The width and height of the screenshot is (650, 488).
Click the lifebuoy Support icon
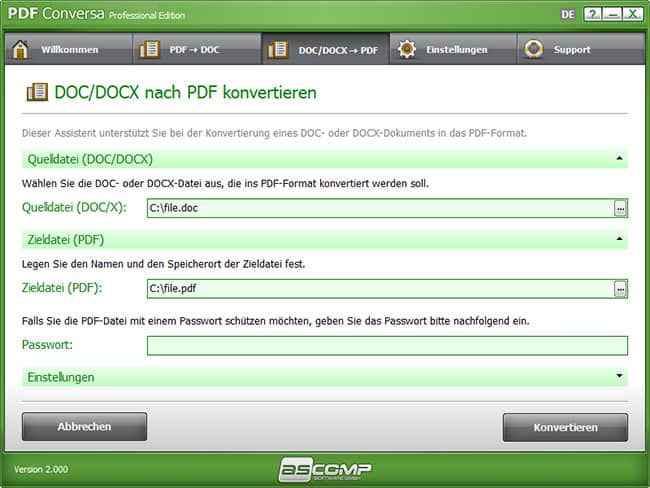[534, 49]
